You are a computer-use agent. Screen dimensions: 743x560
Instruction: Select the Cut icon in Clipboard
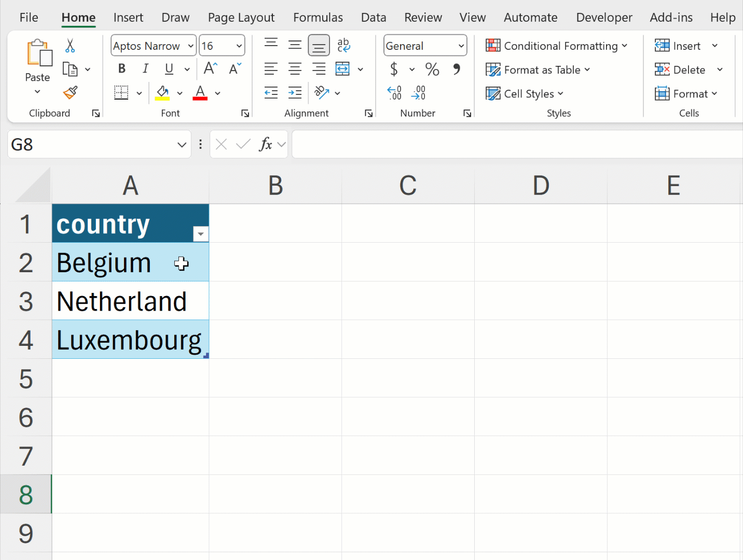(x=70, y=46)
